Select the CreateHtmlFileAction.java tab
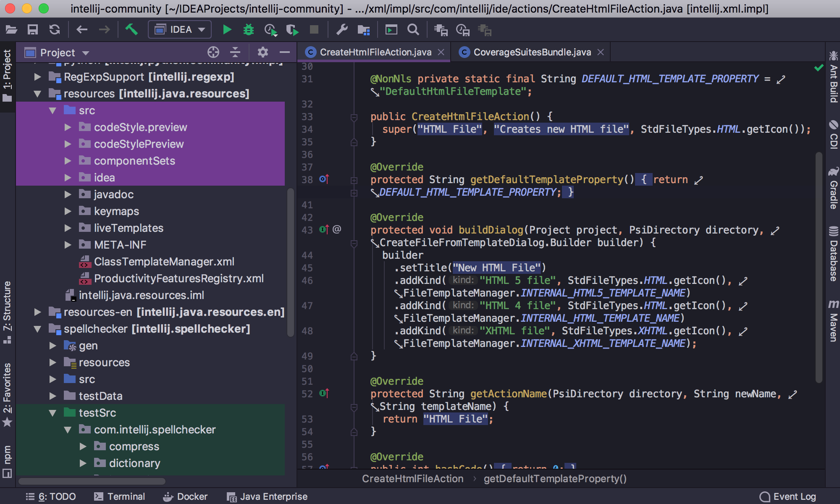Image resolution: width=840 pixels, height=504 pixels. [x=372, y=52]
